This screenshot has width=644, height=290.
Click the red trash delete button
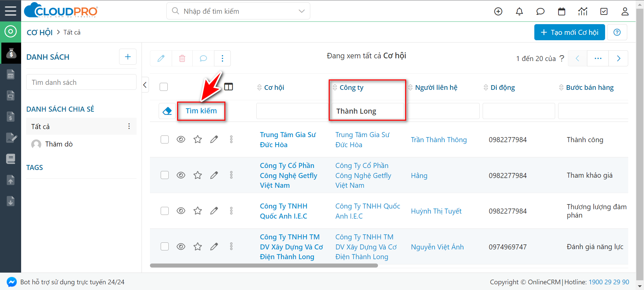coord(182,58)
